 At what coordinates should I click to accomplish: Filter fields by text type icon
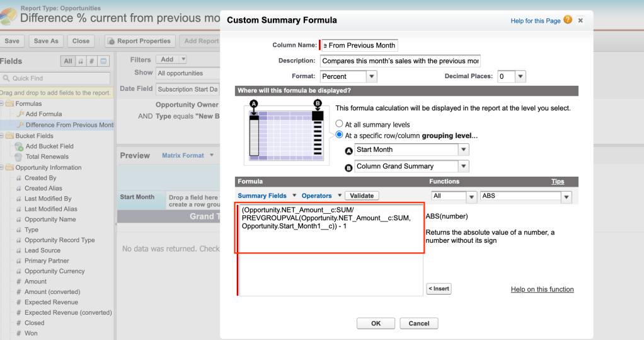pos(81,61)
